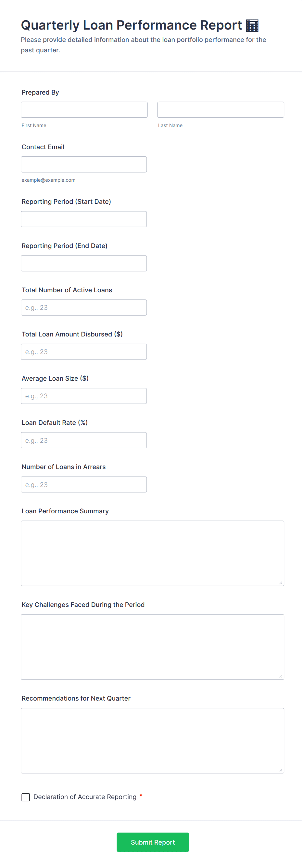Focus the First Name input field
Viewport: 302px width, 868px height.
[84, 110]
